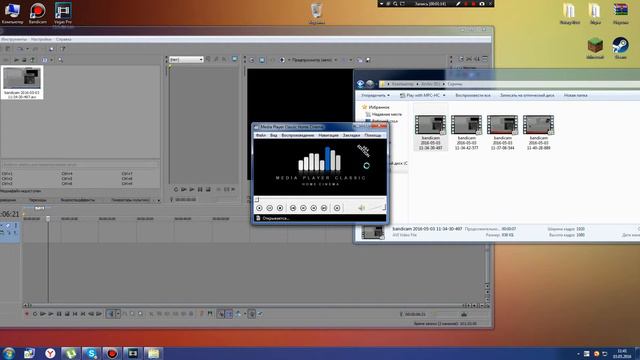Screen dimensions: 640x360
Task: Select bandicam video 11-37-08-544 in Explorer
Action: pyautogui.click(x=502, y=132)
